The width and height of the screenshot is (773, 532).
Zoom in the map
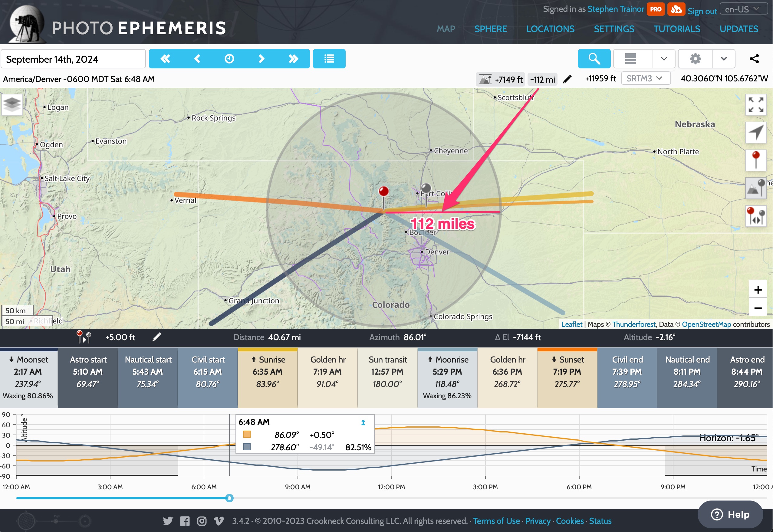click(758, 290)
